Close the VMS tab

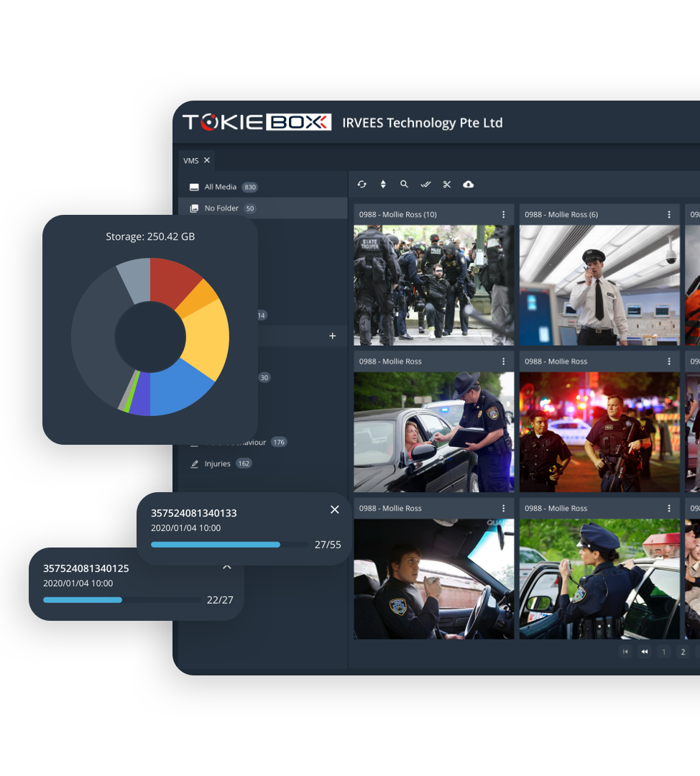pos(206,160)
